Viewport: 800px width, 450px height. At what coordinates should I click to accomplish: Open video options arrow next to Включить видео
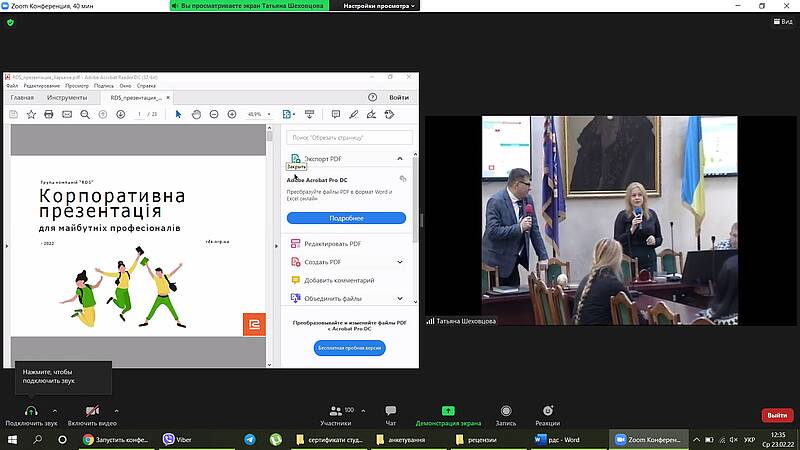(116, 411)
